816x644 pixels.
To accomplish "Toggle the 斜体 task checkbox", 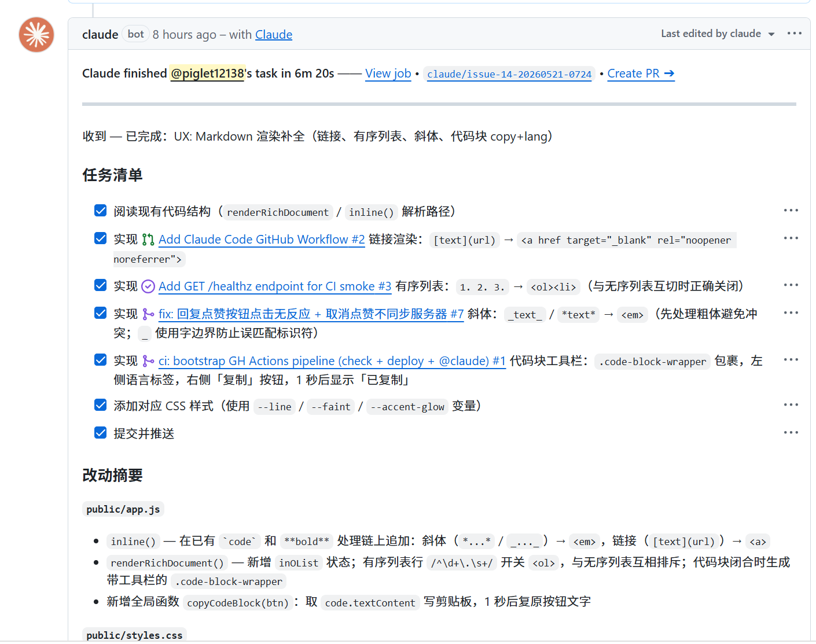I will click(100, 312).
